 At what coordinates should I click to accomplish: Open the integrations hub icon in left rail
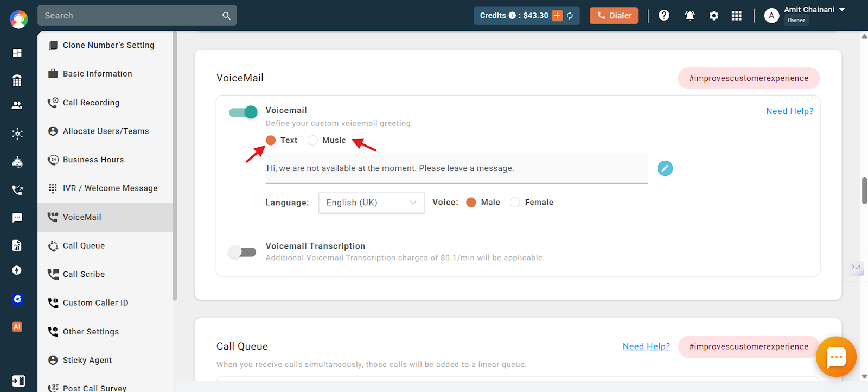pyautogui.click(x=17, y=134)
